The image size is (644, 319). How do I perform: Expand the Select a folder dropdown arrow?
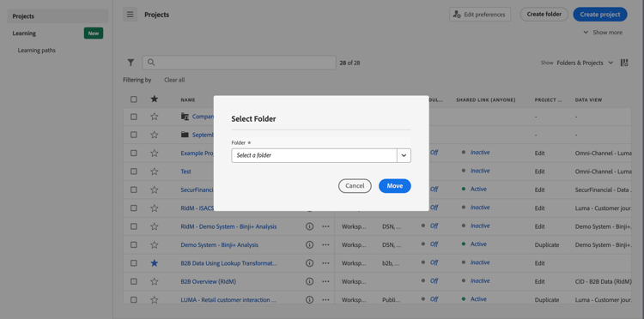coord(404,156)
